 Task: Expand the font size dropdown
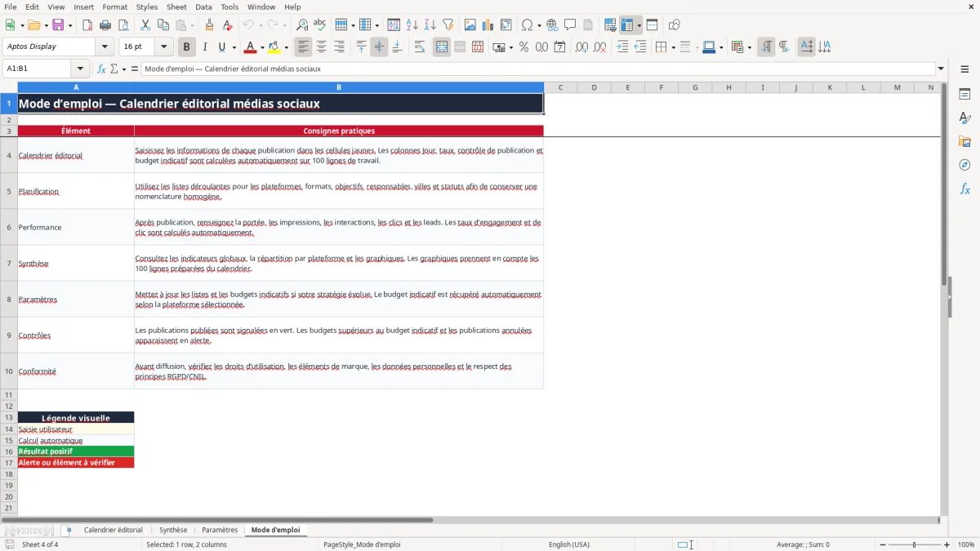tap(163, 47)
